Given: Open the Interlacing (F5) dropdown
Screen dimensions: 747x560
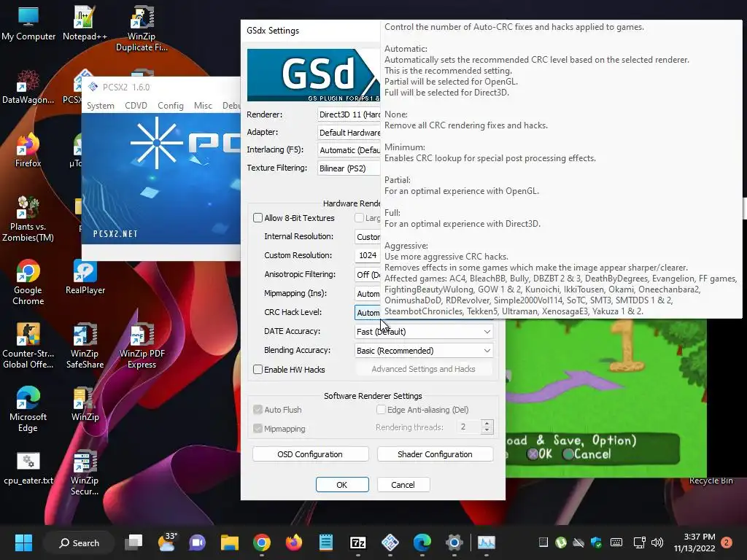Looking at the screenshot, I should tap(349, 150).
